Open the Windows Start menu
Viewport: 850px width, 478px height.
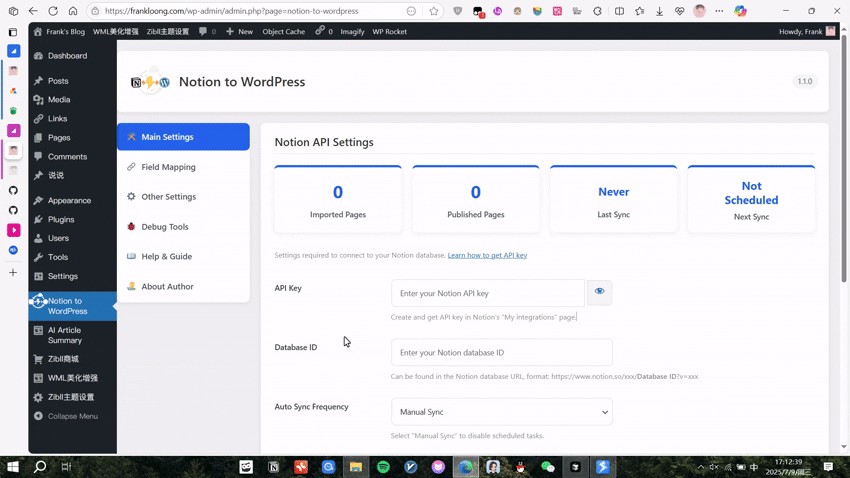tap(13, 467)
